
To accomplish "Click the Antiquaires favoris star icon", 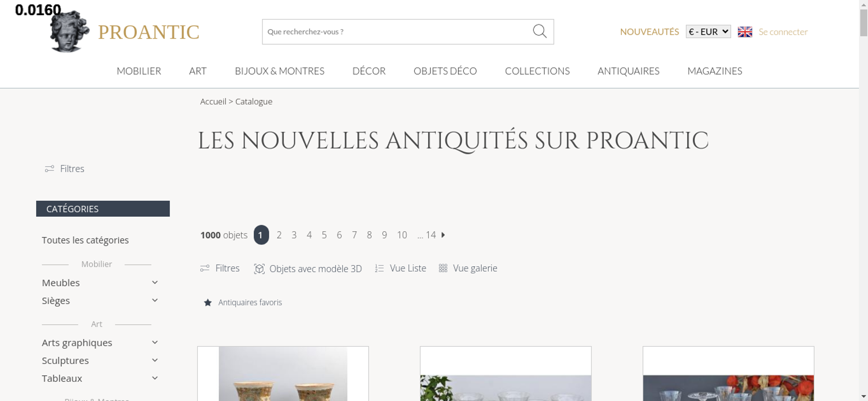I will pyautogui.click(x=208, y=302).
